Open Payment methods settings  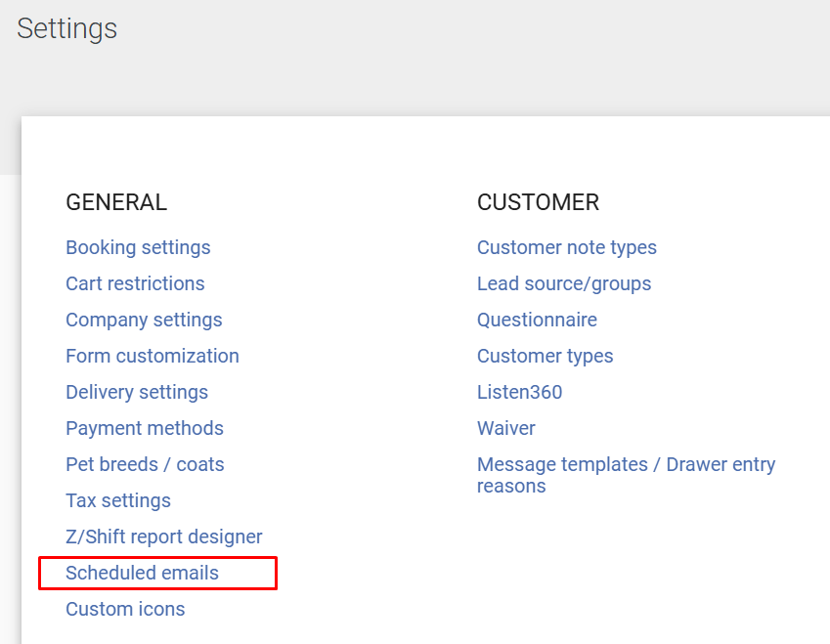click(145, 428)
